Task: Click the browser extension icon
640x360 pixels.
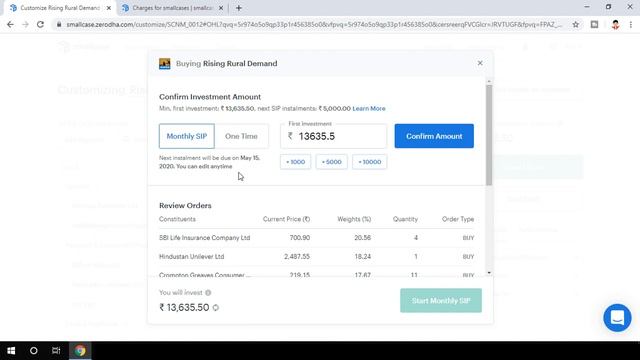Action: point(594,24)
